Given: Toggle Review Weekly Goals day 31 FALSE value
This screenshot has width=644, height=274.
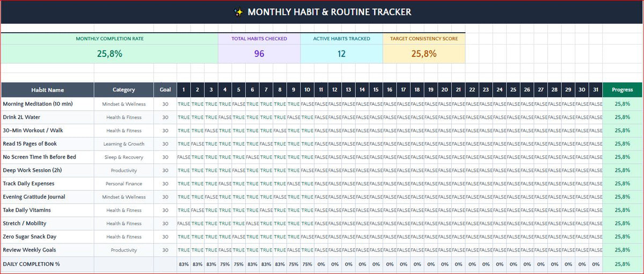Looking at the screenshot, I should (596, 250).
